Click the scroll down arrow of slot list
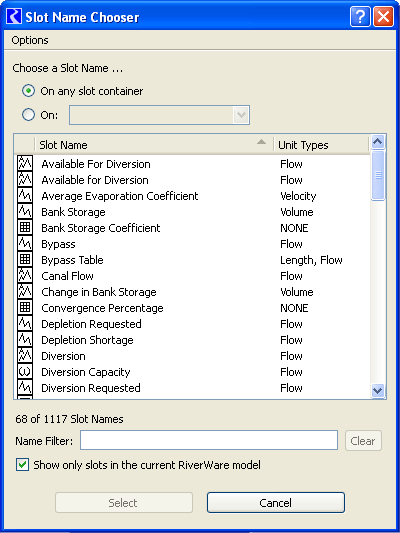Viewport: 400px width, 533px height. [x=378, y=391]
